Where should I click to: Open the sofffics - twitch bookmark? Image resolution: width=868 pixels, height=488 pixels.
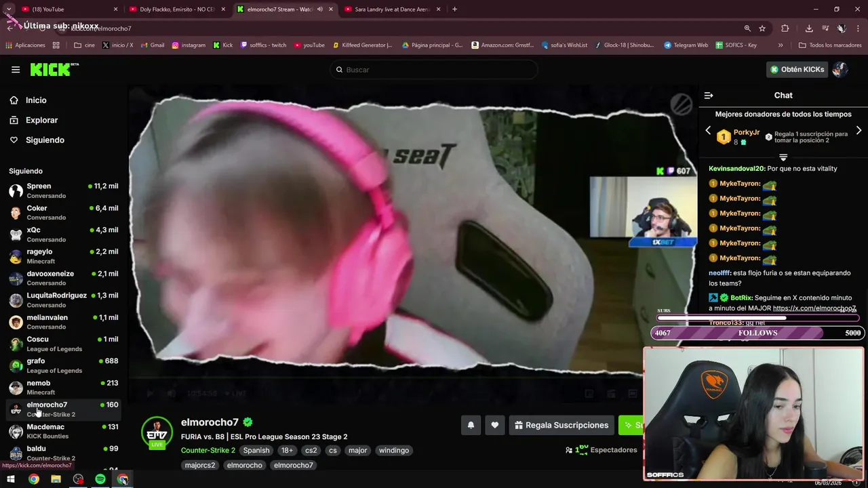click(263, 45)
